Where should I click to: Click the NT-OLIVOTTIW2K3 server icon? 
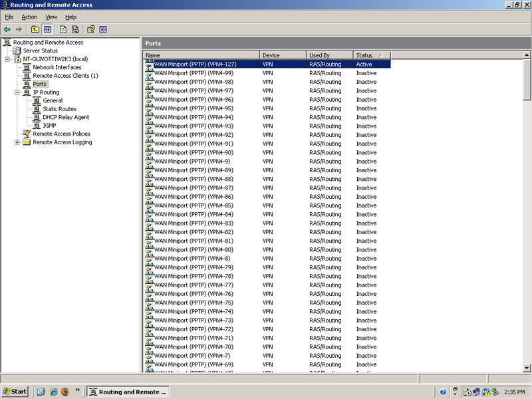pyautogui.click(x=17, y=59)
